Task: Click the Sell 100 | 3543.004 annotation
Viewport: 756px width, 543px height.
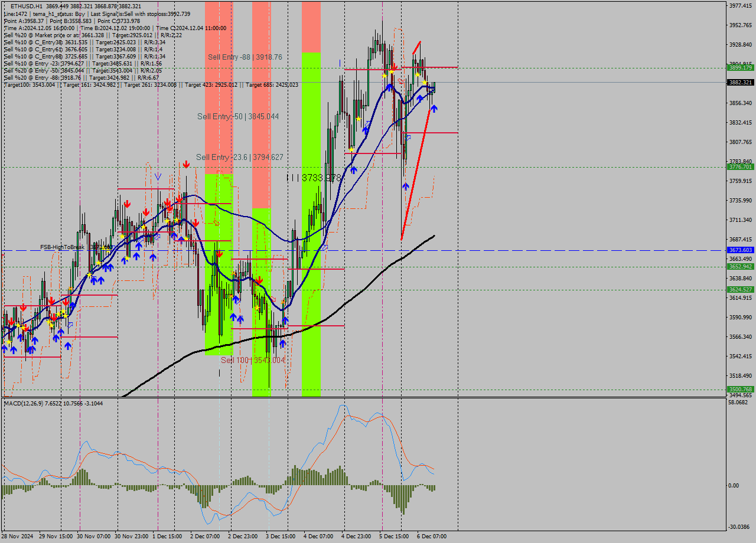Action: (253, 359)
